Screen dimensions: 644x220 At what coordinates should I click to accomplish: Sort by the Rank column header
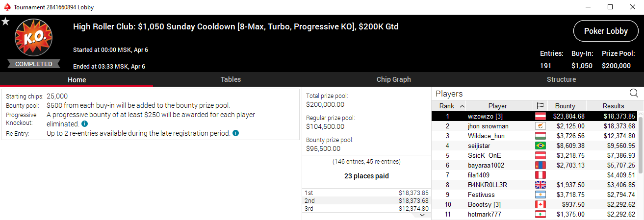[449, 106]
